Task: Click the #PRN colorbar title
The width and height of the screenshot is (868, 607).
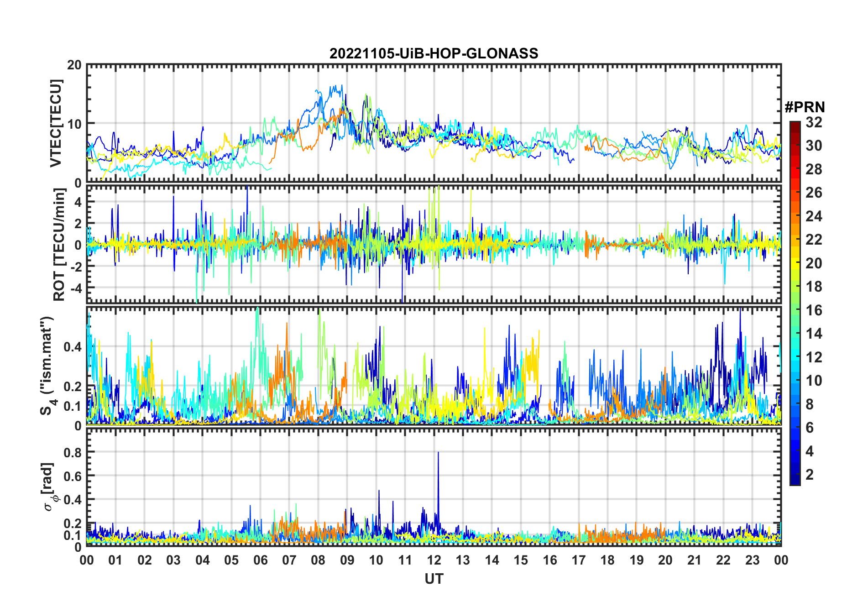Action: (805, 107)
